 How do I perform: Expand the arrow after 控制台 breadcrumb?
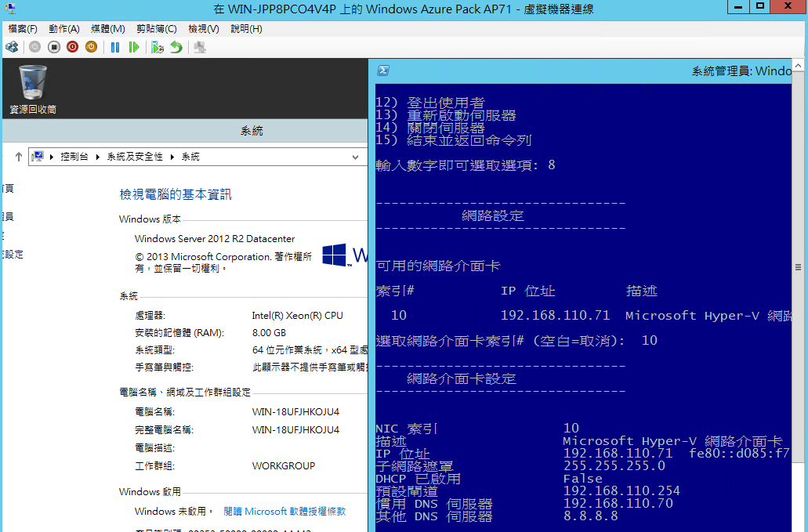point(97,157)
